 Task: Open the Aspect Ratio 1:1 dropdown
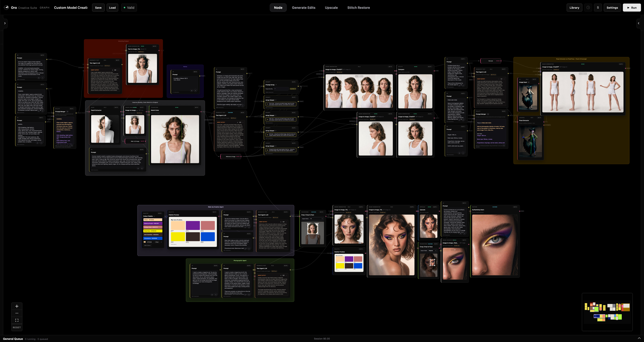pos(316,219)
